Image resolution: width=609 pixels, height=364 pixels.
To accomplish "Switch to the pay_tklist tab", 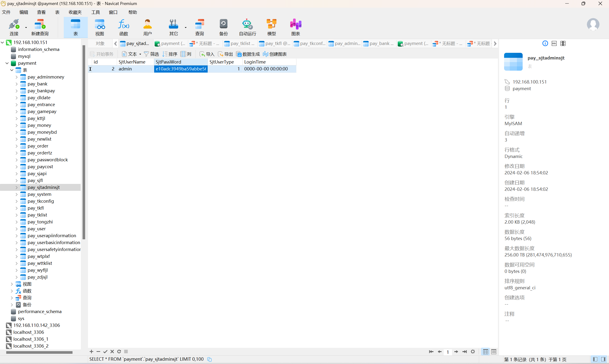I will pos(240,43).
